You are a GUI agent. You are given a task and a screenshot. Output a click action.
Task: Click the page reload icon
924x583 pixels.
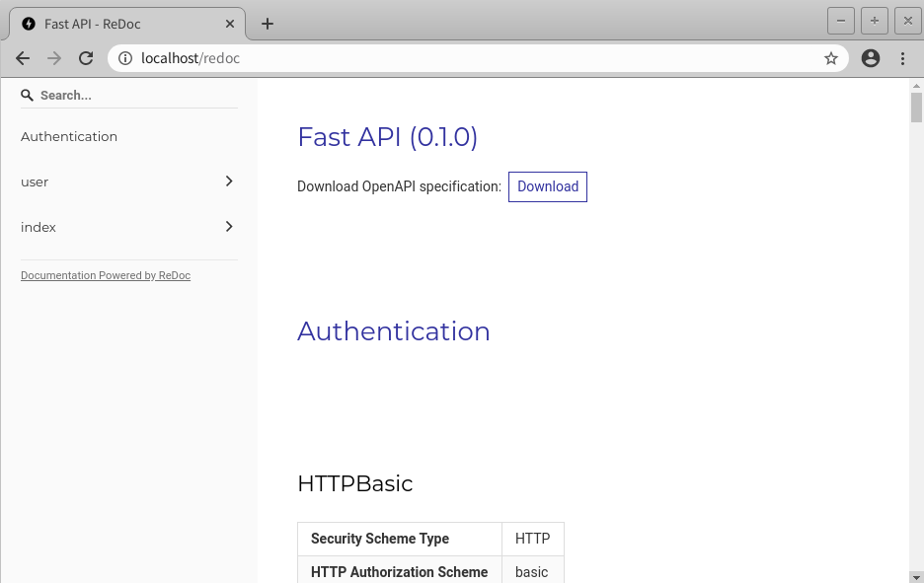coord(85,58)
